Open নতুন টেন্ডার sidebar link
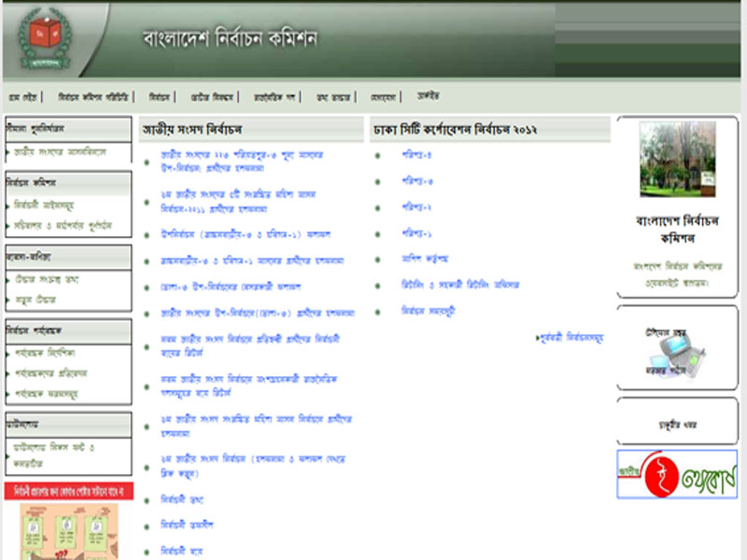This screenshot has height=560, width=747. point(35,300)
